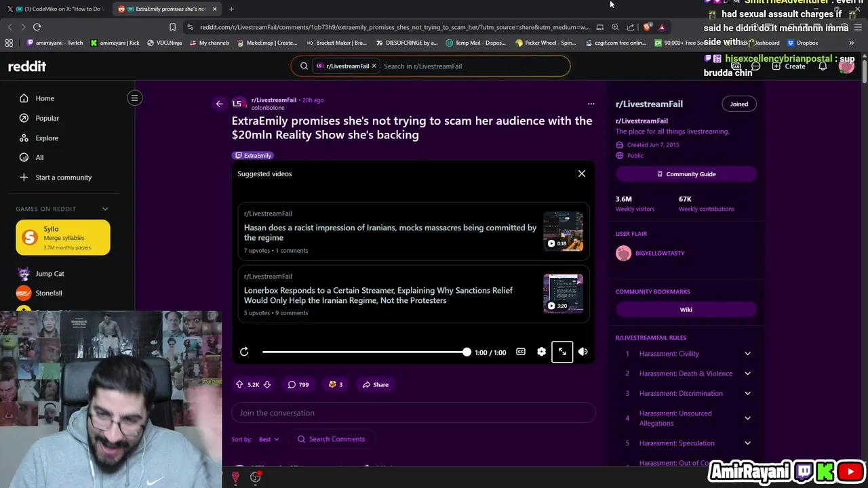The height and width of the screenshot is (488, 868).
Task: Open the Lonerbox Responds suggested video thumbnail
Action: pyautogui.click(x=563, y=293)
